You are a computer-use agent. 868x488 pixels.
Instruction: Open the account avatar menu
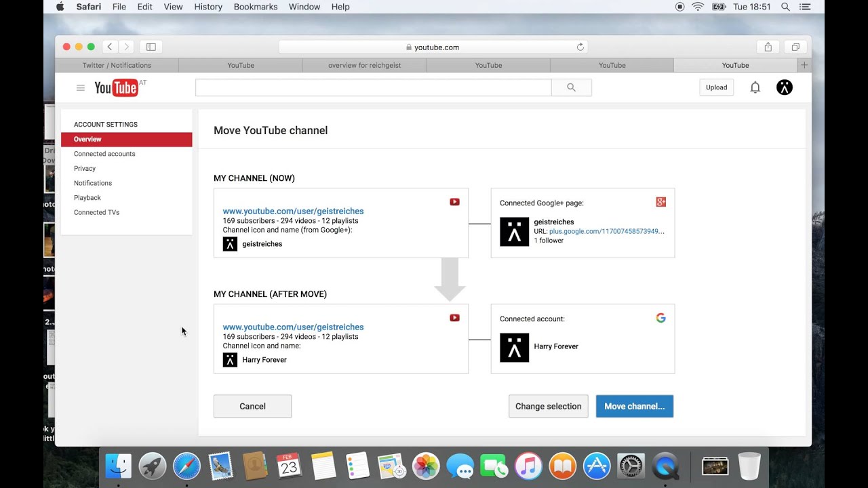point(785,87)
